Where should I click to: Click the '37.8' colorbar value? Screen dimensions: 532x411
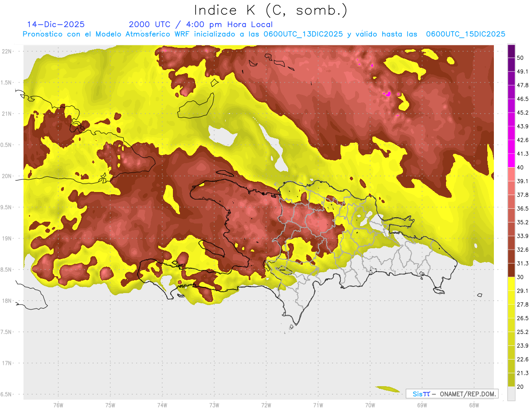pyautogui.click(x=522, y=195)
